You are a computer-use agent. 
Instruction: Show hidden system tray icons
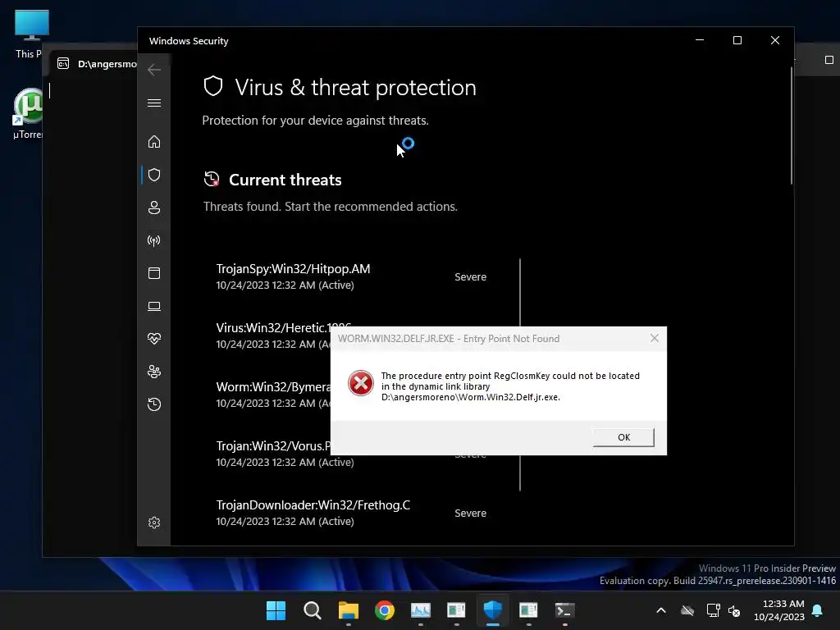pyautogui.click(x=661, y=610)
